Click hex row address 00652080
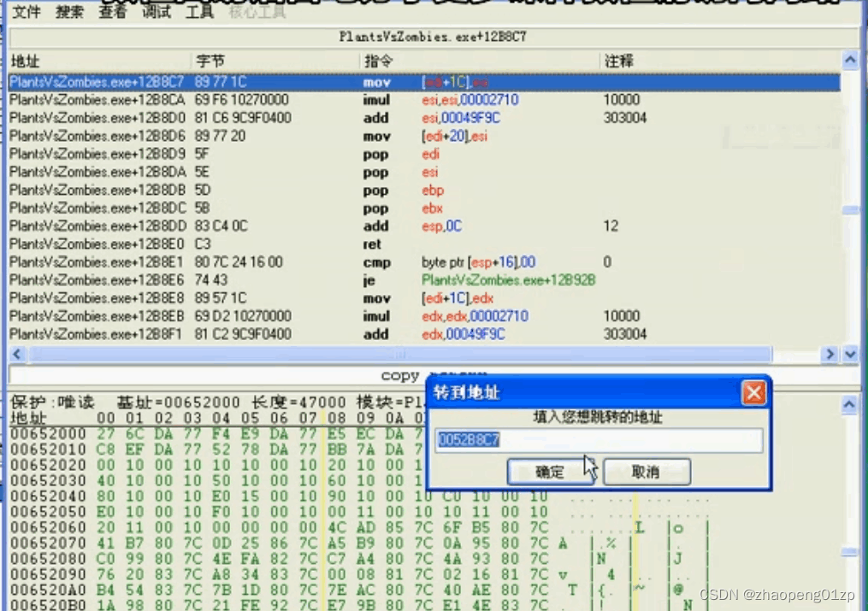Viewport: 868px width, 611px height. 48,559
